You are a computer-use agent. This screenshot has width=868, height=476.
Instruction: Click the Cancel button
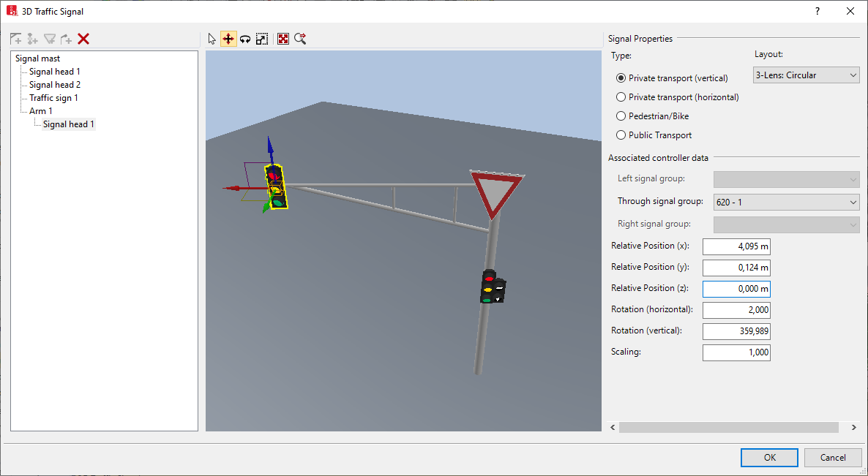tap(832, 458)
